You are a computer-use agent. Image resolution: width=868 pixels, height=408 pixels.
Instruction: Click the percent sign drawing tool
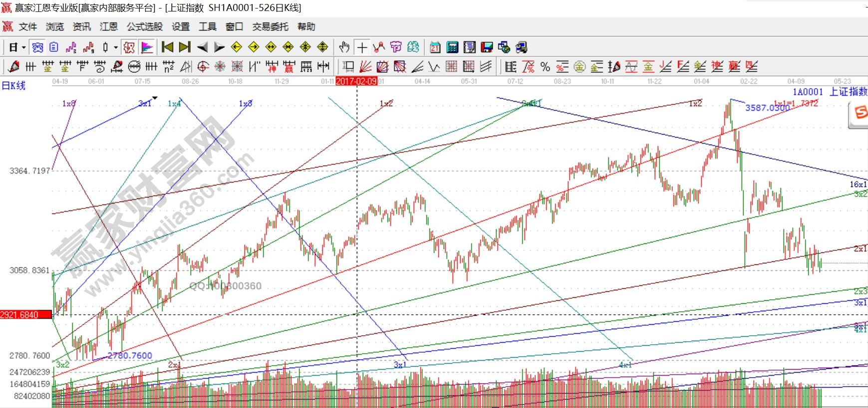click(545, 66)
